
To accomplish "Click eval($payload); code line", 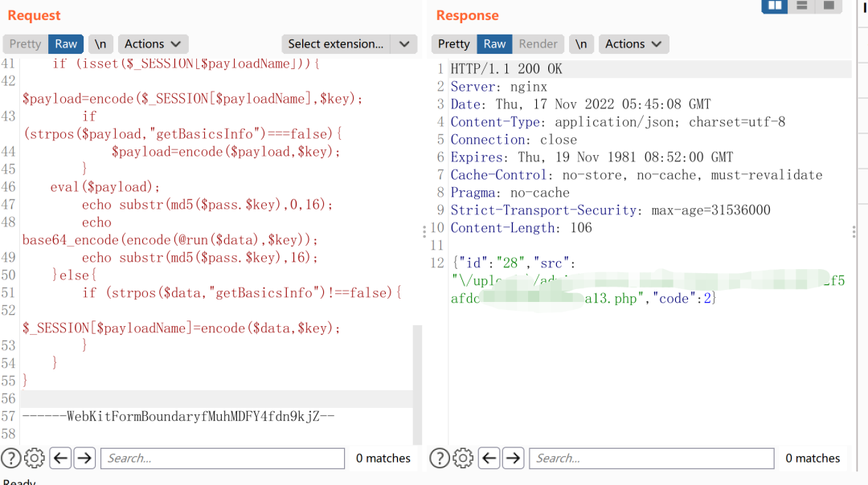I will tap(104, 187).
